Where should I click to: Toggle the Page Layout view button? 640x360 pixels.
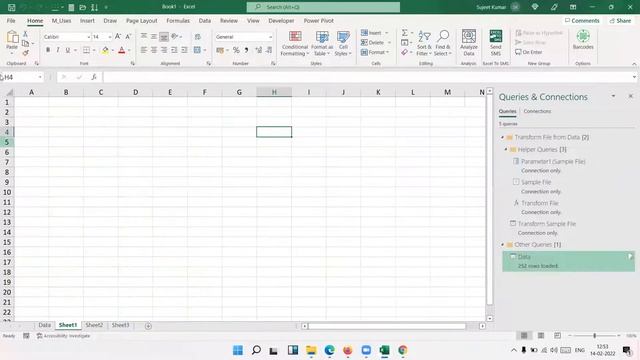(x=541, y=336)
